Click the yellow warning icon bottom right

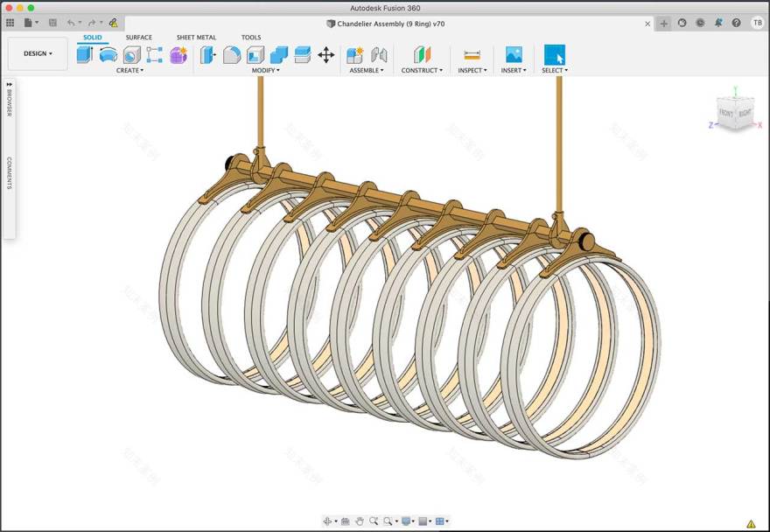751,523
